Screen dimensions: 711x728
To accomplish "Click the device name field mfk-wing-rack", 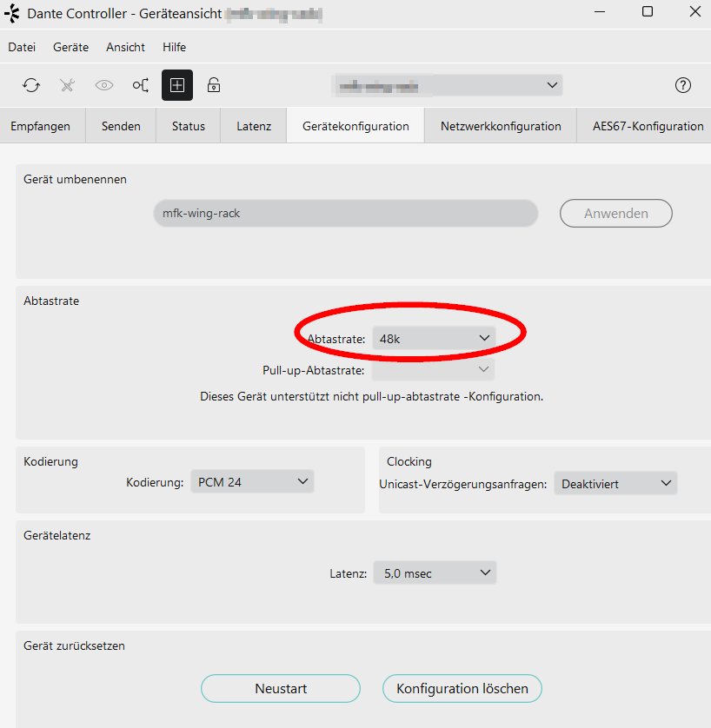I will point(345,213).
